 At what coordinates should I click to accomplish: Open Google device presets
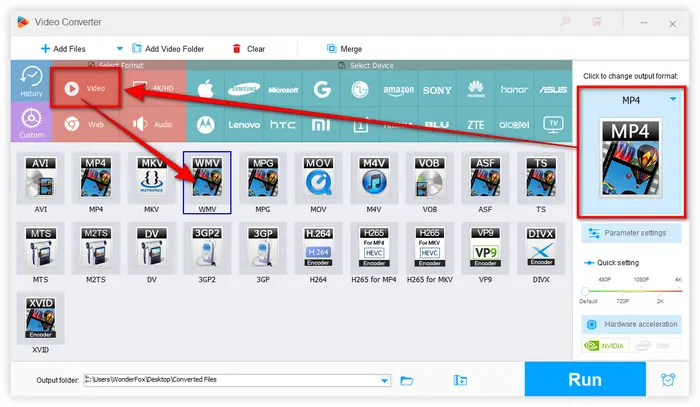pyautogui.click(x=322, y=89)
